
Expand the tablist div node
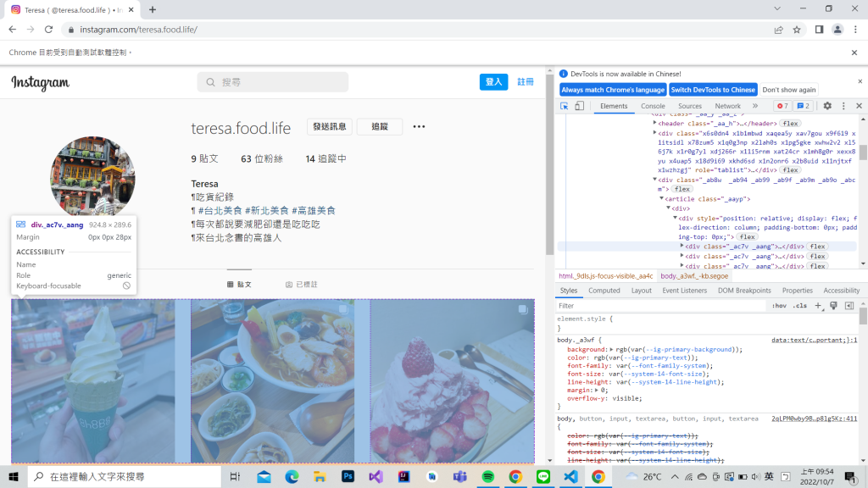point(655,133)
